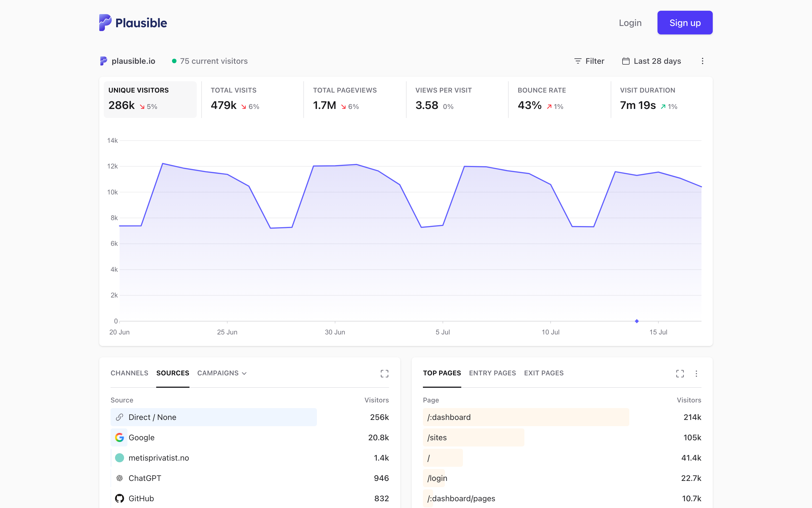Click the Sign up button
The image size is (812, 508).
[685, 23]
